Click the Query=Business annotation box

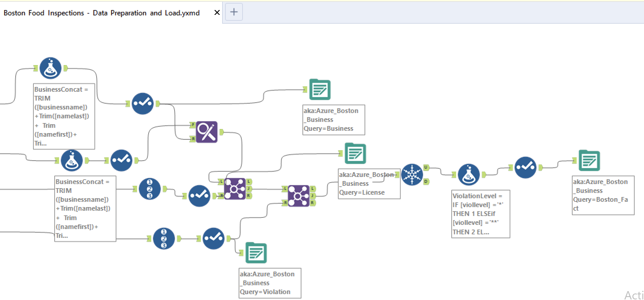[334, 120]
